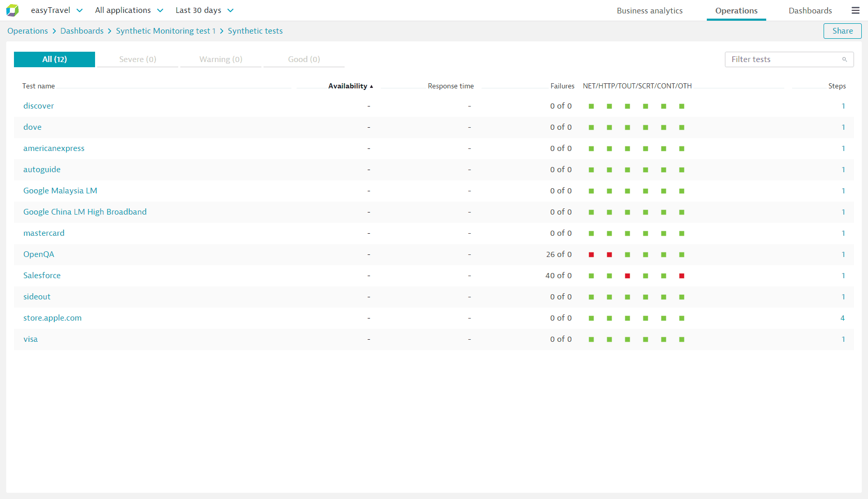Click the Synthetic tests breadcrumb

(255, 31)
